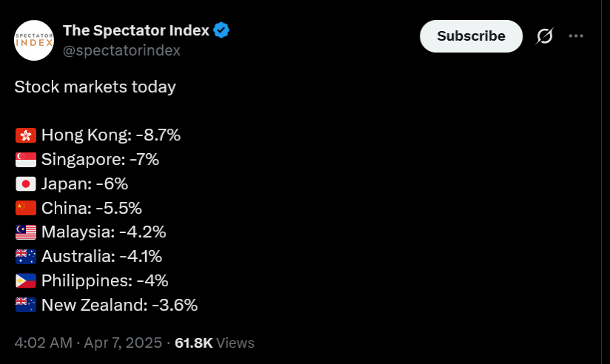This screenshot has width=610, height=364.
Task: Click the 'New Zealand: -3.6%' text line
Action: [119, 305]
